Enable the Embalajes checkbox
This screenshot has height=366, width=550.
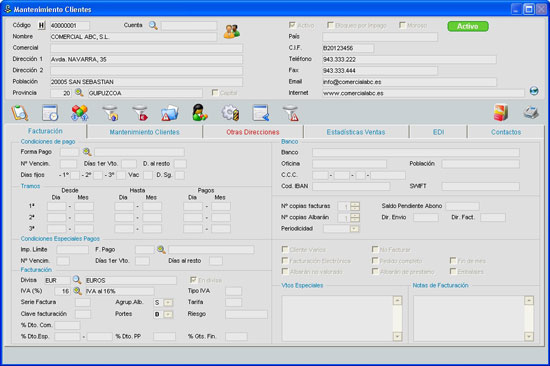[453, 271]
